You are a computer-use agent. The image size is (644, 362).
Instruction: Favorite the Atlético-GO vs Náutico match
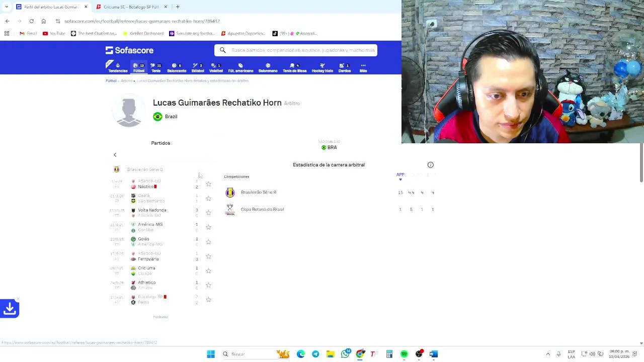click(x=208, y=184)
